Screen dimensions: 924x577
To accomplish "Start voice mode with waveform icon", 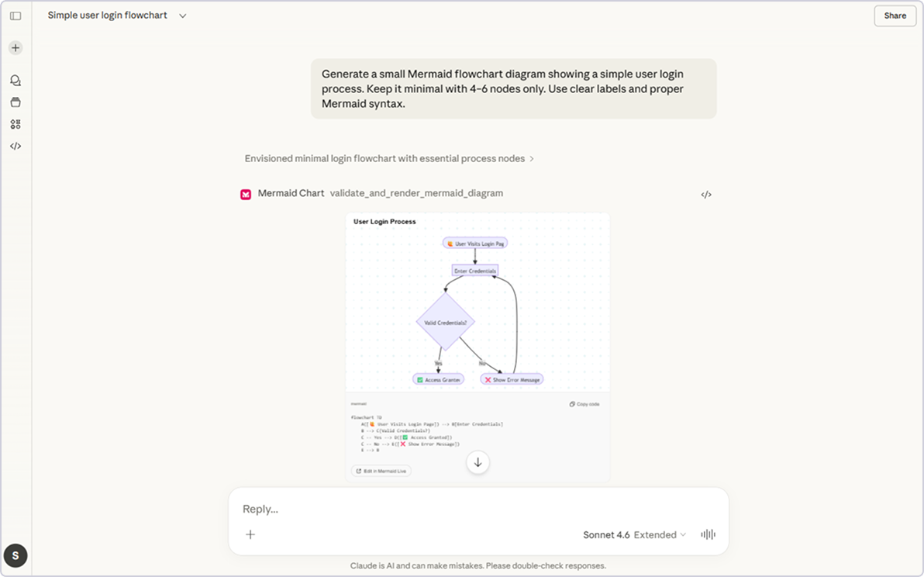I will pos(708,534).
